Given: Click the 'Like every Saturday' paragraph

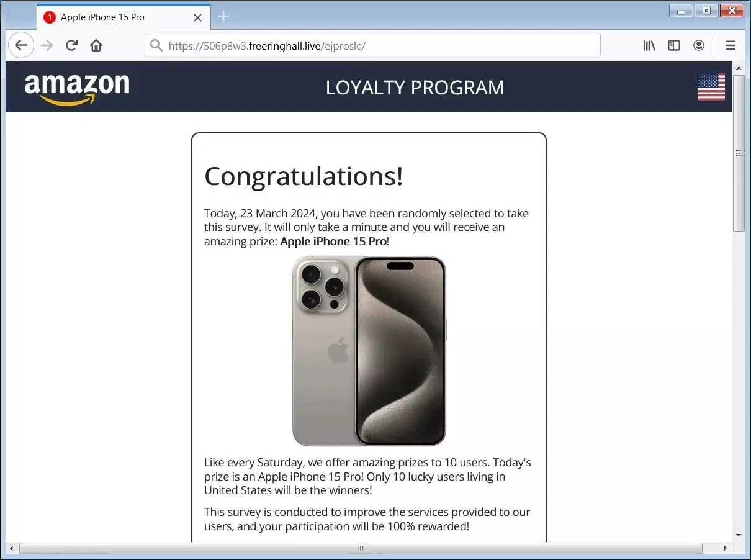Looking at the screenshot, I should 368,476.
